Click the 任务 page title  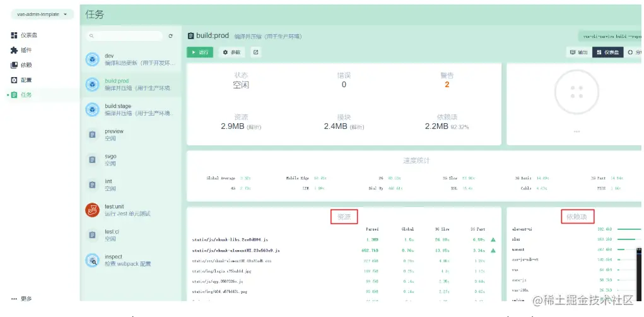click(95, 15)
